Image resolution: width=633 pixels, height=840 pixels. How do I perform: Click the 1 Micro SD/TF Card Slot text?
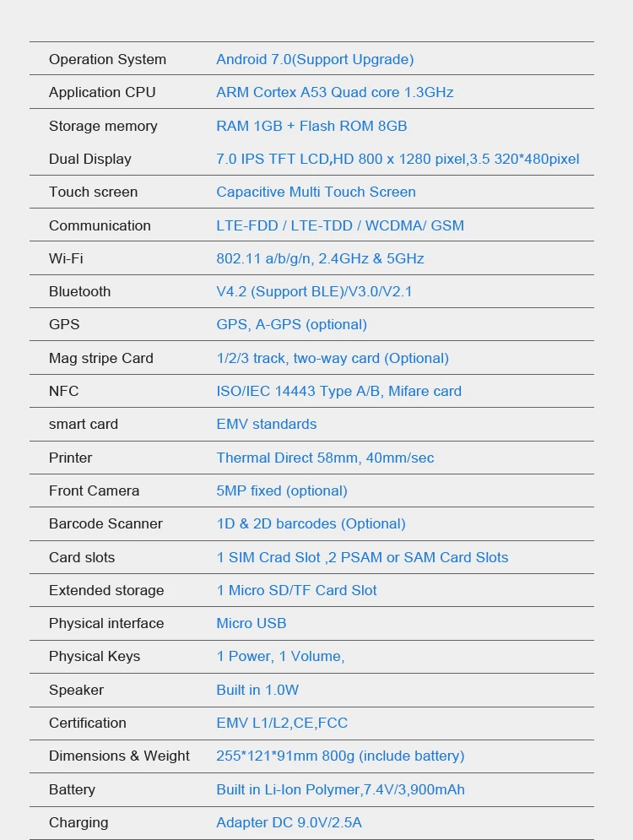click(296, 590)
